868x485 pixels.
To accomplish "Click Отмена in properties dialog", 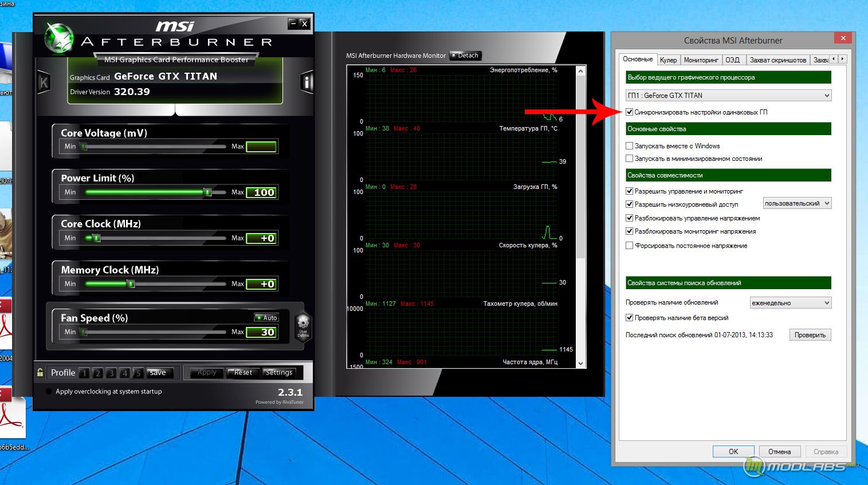I will (779, 452).
